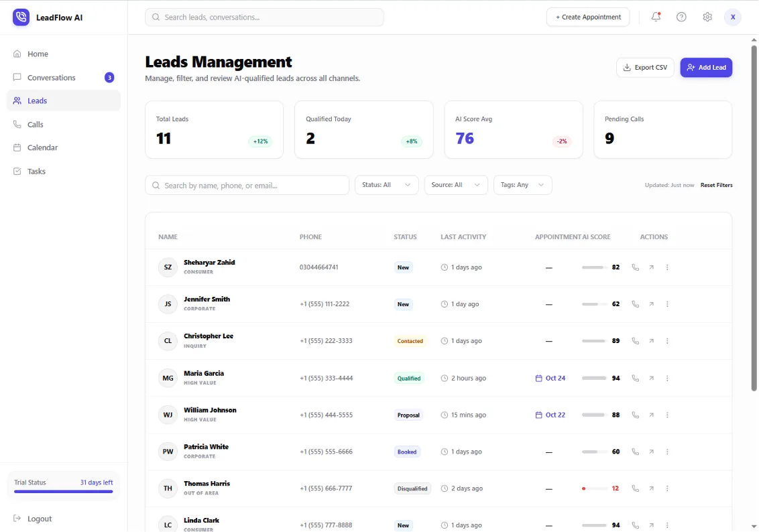Open more options for William Johnson
The width and height of the screenshot is (759, 532).
[668, 415]
